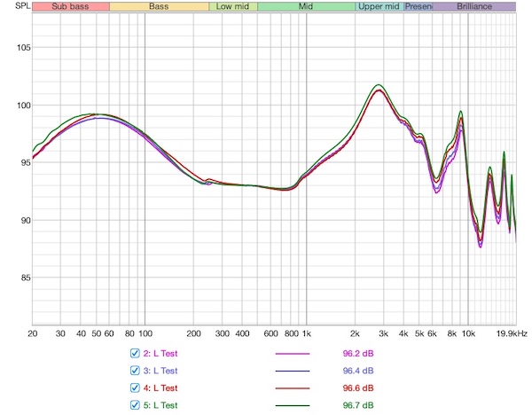Select the Presence frequency band label
Screen dimensions: 532x415
418,6
